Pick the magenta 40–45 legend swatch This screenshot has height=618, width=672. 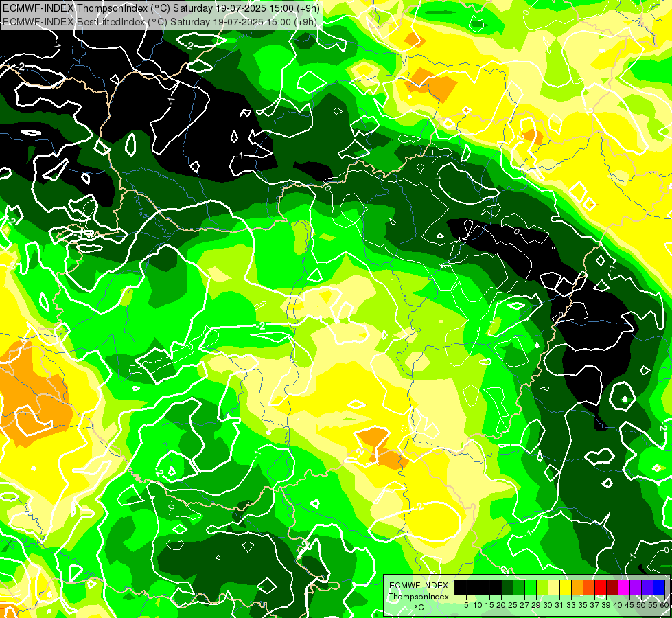click(624, 587)
